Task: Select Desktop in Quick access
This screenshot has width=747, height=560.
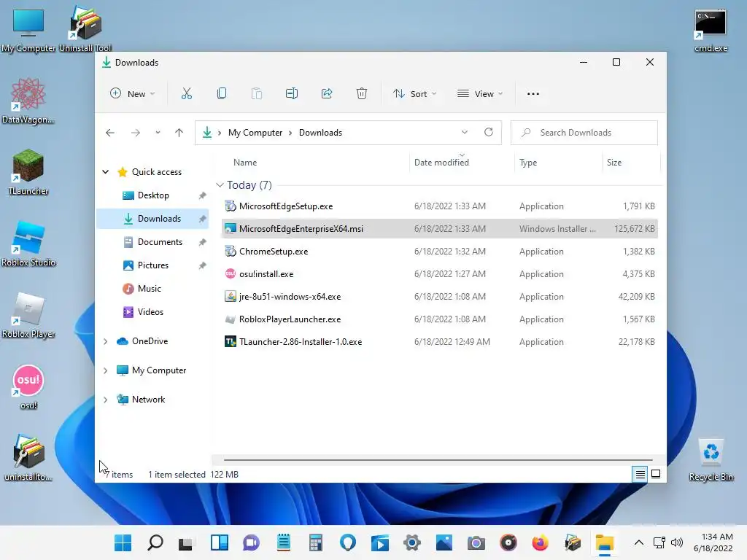Action: (x=152, y=195)
